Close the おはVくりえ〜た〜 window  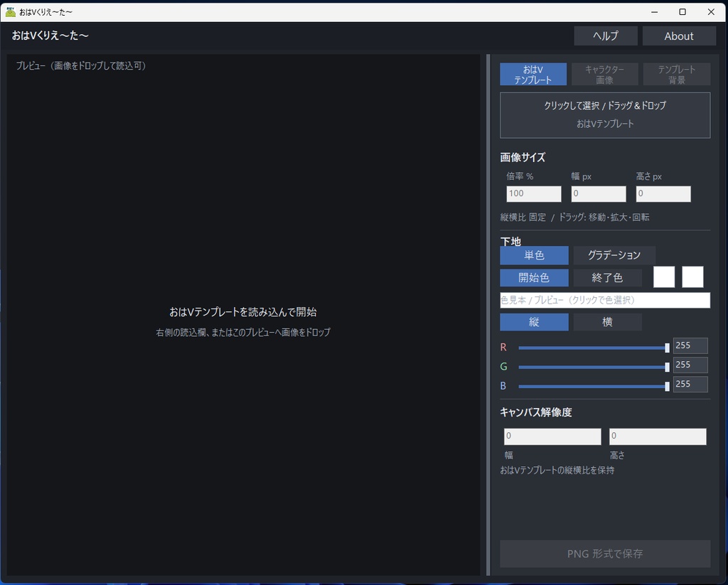tap(711, 11)
